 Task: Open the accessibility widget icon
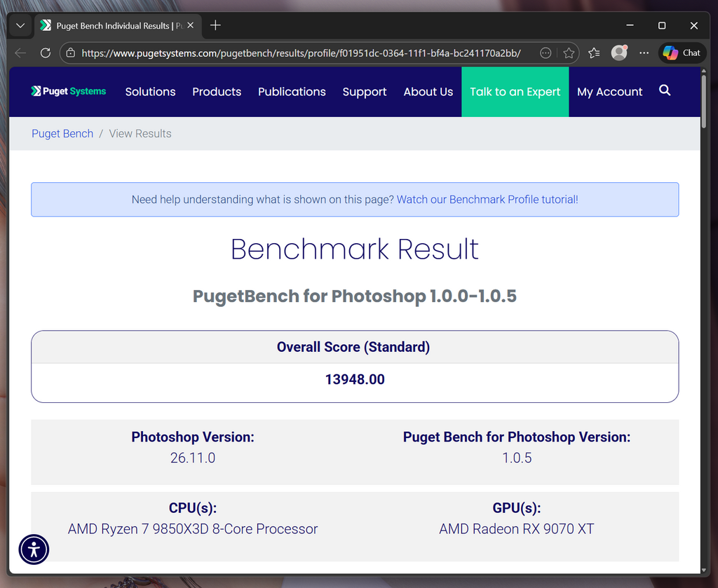tap(34, 549)
